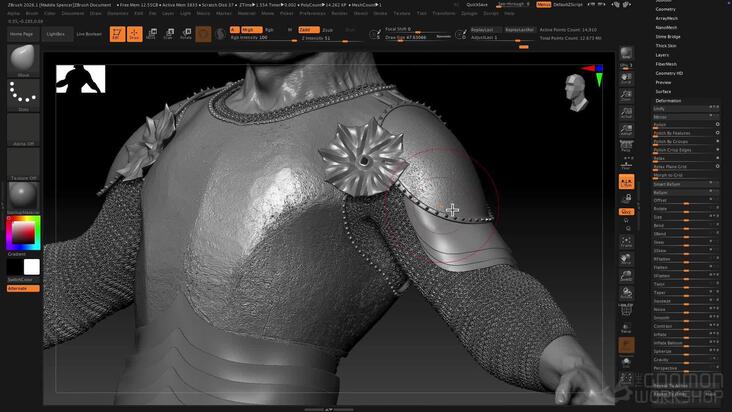Expand the ArrayMesh subpalette
The width and height of the screenshot is (732, 412).
coord(667,18)
